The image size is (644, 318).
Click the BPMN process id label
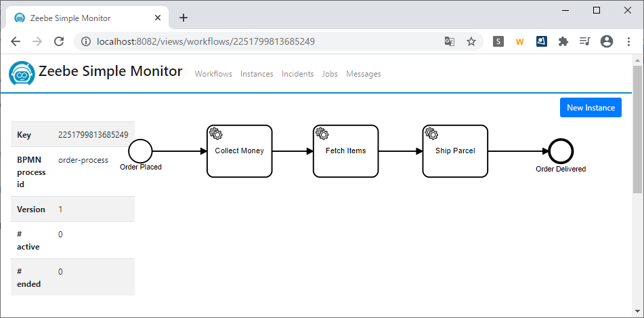(31, 172)
